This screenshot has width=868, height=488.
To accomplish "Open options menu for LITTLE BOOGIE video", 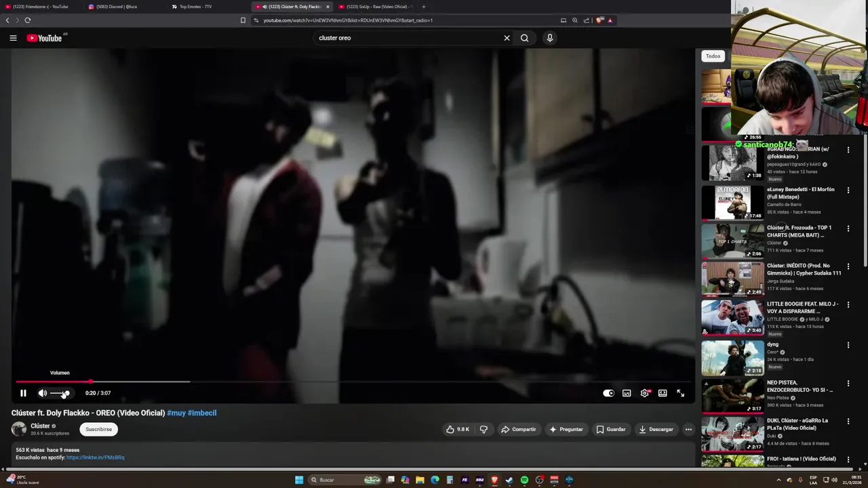I will pos(848,306).
